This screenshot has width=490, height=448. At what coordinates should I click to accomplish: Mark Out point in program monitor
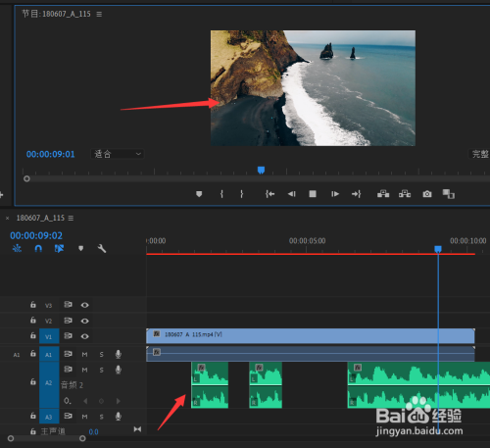[241, 194]
